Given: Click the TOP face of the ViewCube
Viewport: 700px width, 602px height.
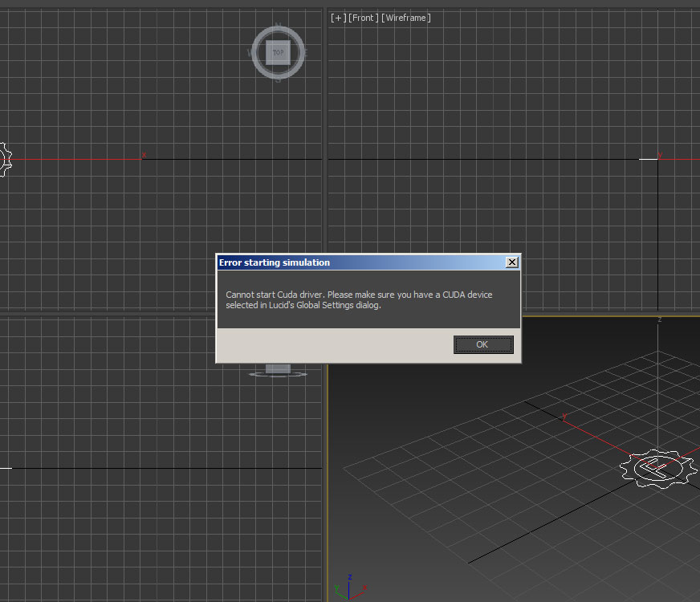Looking at the screenshot, I should coord(278,52).
